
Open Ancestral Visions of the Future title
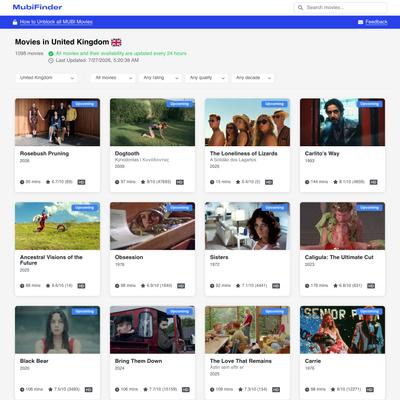click(51, 260)
